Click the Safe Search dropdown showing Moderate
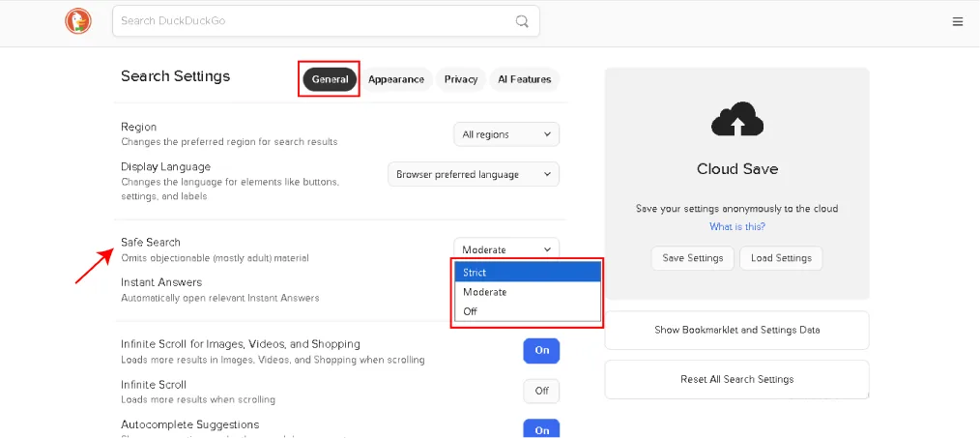This screenshot has width=980, height=438. click(x=506, y=248)
